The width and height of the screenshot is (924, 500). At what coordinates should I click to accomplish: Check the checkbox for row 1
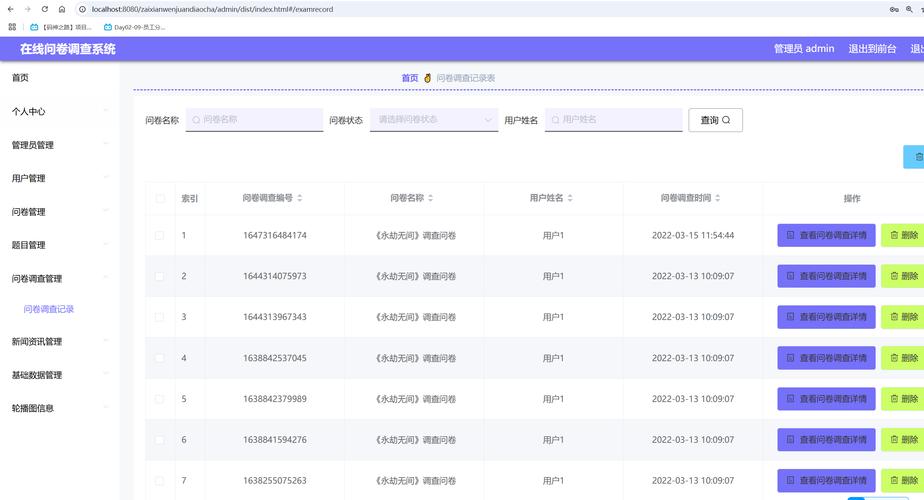coord(159,235)
